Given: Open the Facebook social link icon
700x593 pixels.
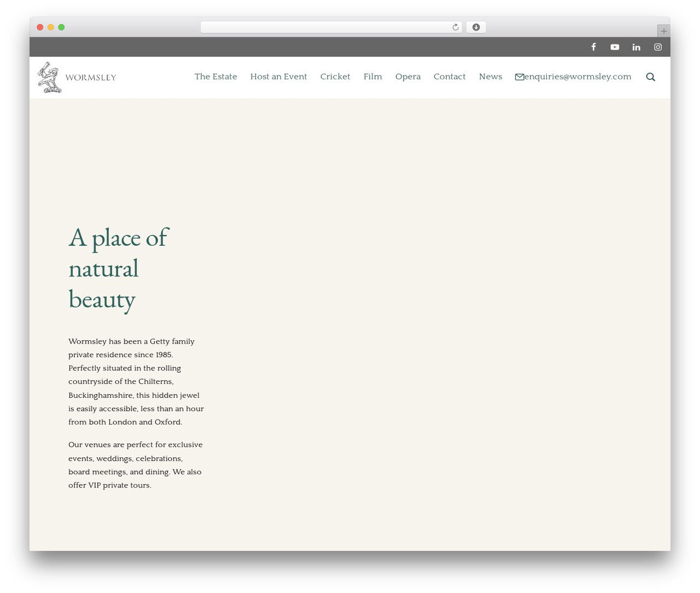Looking at the screenshot, I should click(x=593, y=47).
